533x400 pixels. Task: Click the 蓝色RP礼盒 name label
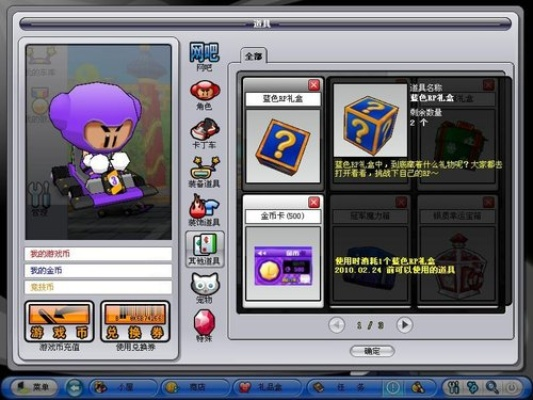(283, 99)
